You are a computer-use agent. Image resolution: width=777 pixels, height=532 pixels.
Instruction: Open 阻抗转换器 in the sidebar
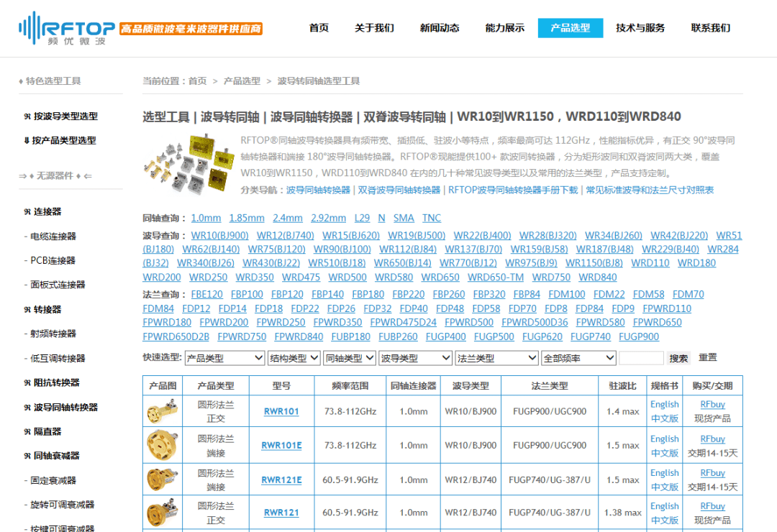click(52, 383)
